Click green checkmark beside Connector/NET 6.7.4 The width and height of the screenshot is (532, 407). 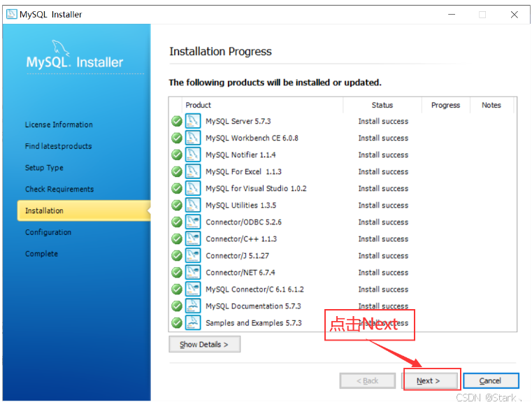[177, 272]
